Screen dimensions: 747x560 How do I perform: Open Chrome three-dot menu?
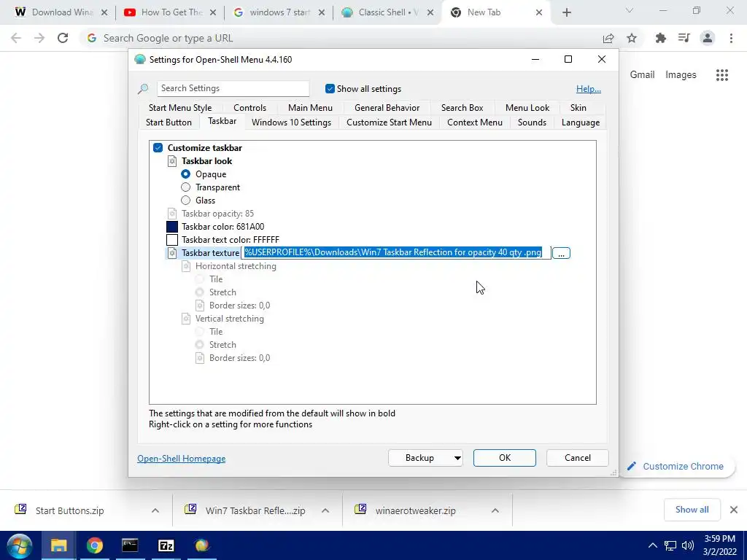click(x=731, y=38)
